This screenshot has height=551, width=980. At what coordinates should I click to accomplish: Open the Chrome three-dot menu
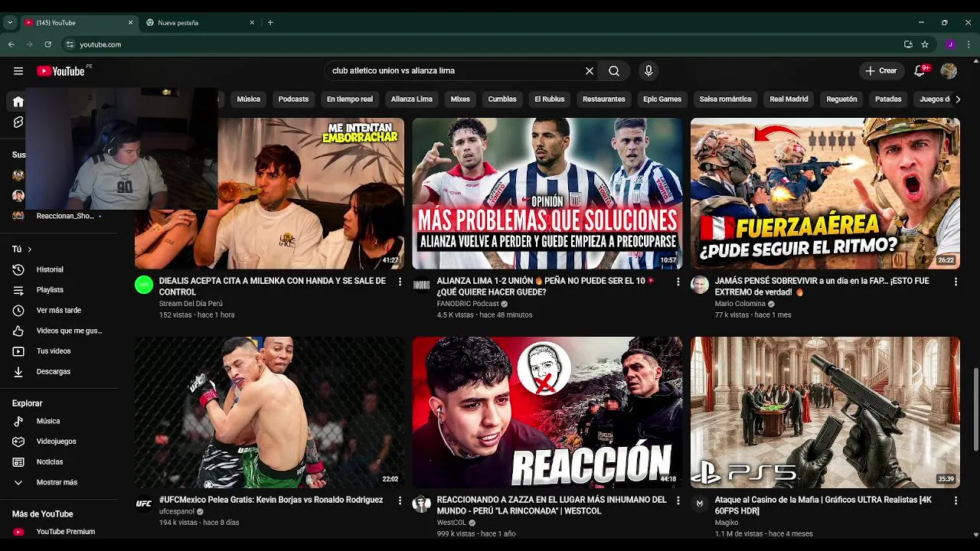click(x=969, y=44)
